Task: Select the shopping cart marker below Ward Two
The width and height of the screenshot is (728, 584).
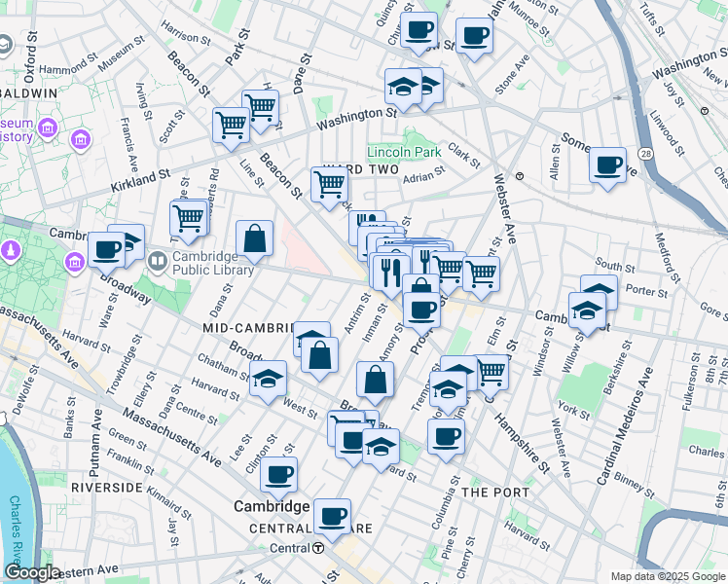Action: [x=330, y=182]
